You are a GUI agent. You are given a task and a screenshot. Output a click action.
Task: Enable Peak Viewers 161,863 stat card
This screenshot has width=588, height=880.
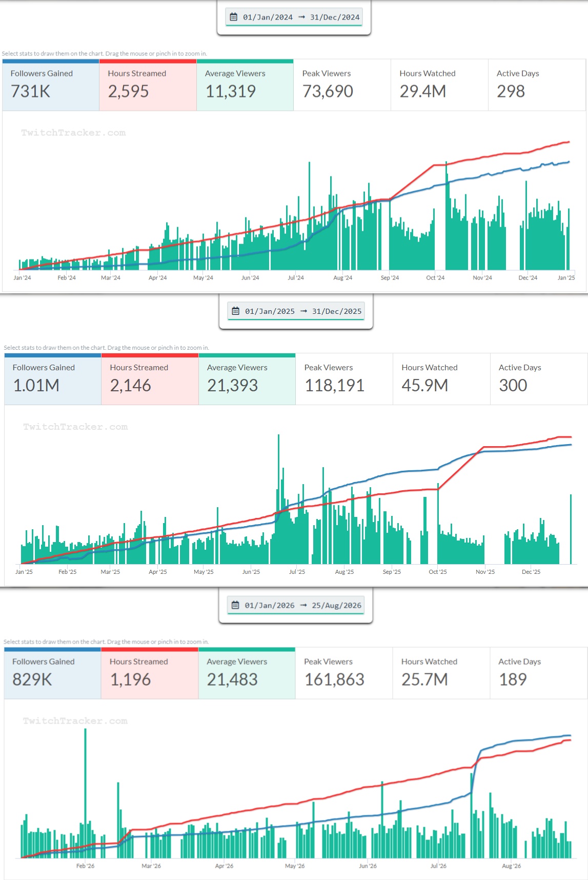(x=343, y=673)
